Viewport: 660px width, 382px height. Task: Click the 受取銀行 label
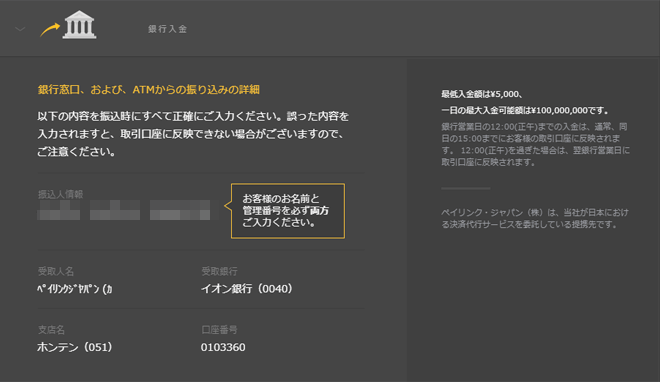click(219, 271)
